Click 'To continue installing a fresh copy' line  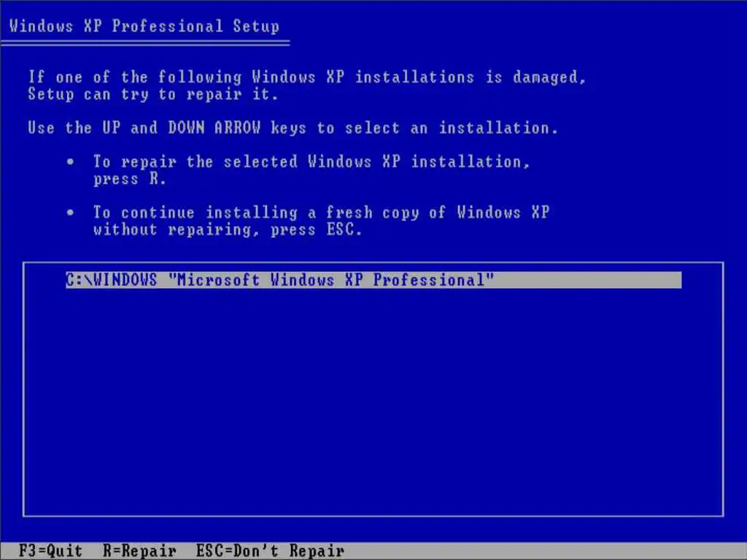point(321,212)
